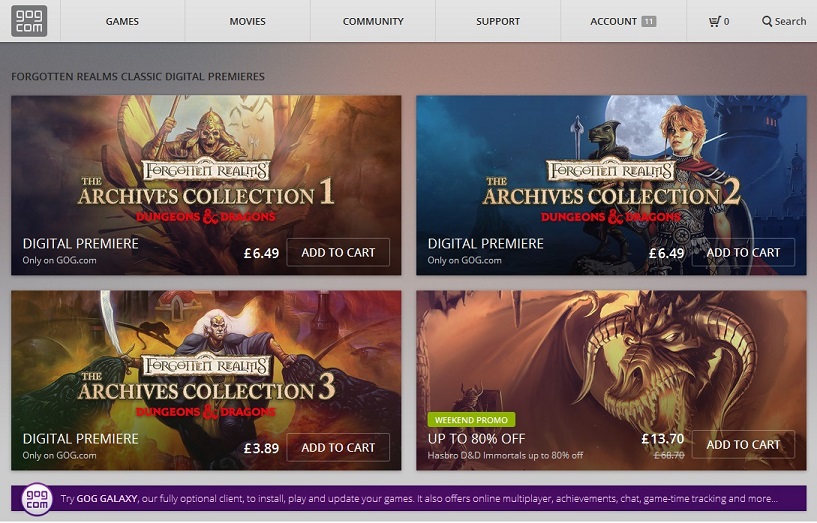The width and height of the screenshot is (817, 523).
Task: Click the struck-through £68.70 original price
Action: pos(669,455)
